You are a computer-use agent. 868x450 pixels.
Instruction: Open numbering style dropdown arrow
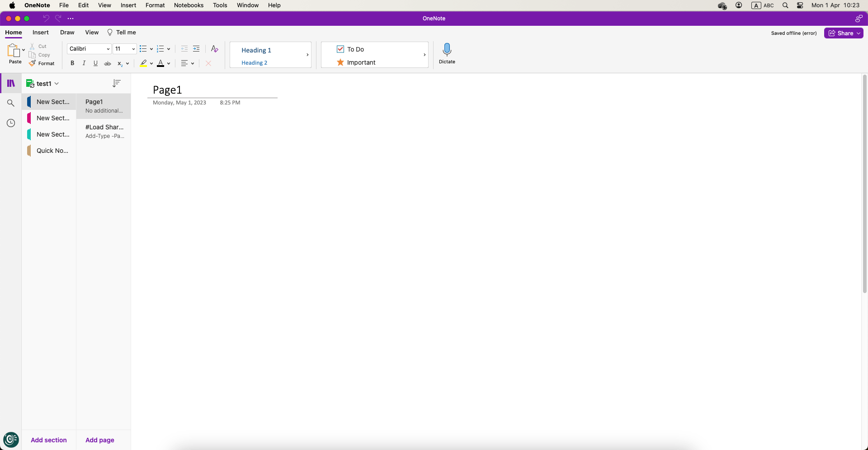click(169, 49)
